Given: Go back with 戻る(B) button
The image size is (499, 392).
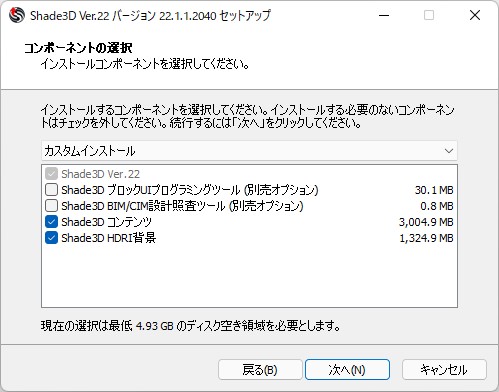Looking at the screenshot, I should pyautogui.click(x=260, y=369).
